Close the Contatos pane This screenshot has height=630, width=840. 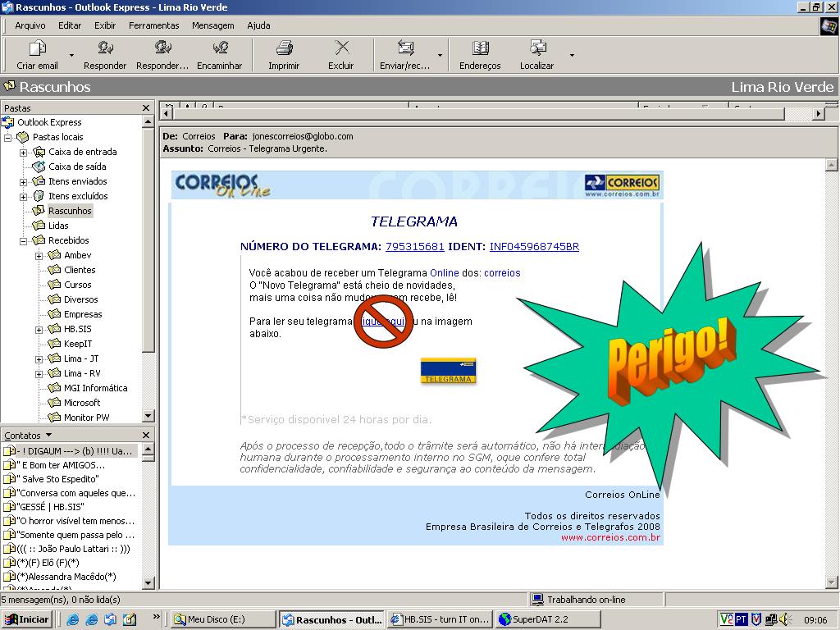point(146,435)
